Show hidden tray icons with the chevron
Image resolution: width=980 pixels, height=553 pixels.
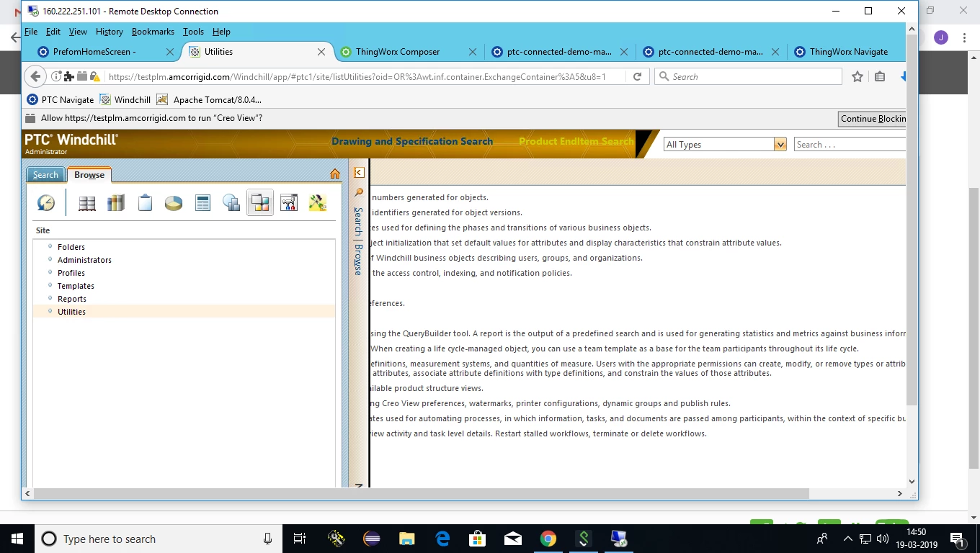[x=847, y=539]
